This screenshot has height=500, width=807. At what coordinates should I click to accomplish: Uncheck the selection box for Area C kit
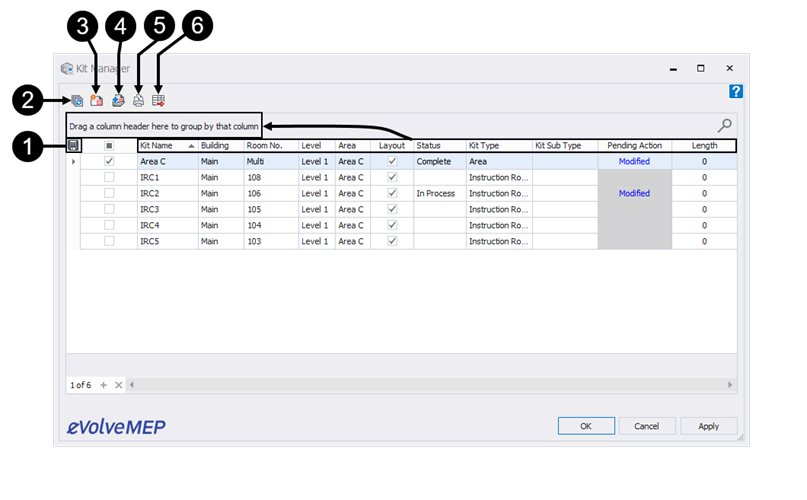(109, 161)
